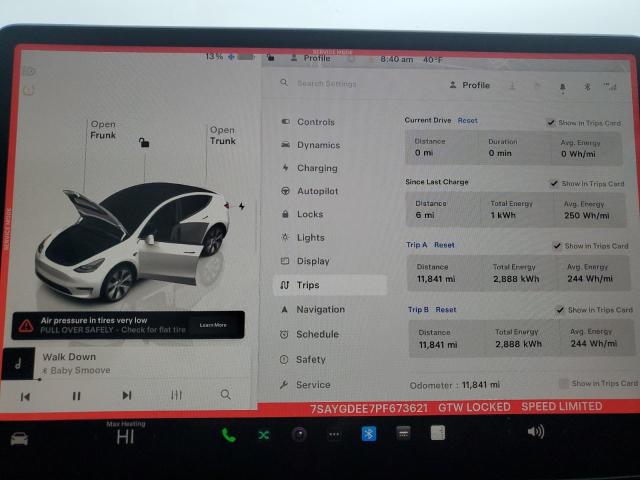The image size is (640, 480).
Task: Tap the dark card app icon in dock
Action: tap(403, 433)
